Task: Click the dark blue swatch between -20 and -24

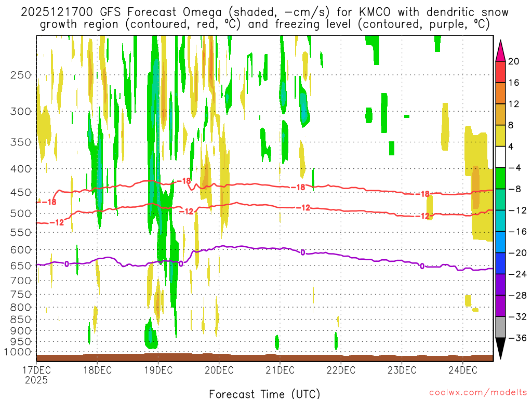Action: pyautogui.click(x=500, y=263)
